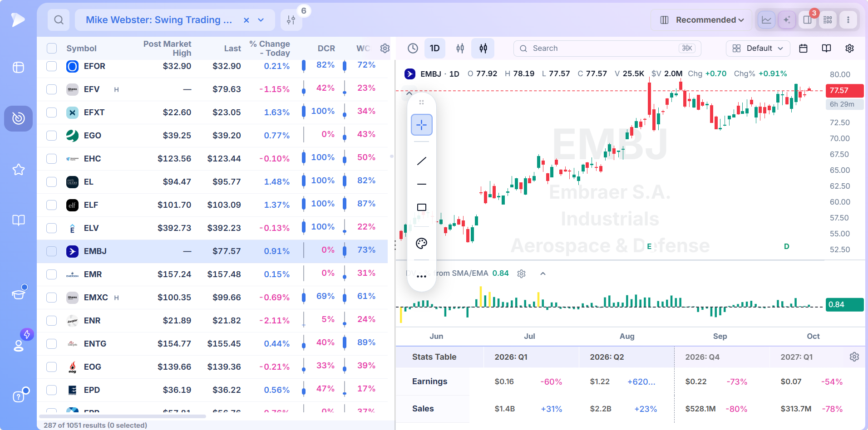The width and height of the screenshot is (868, 430).
Task: Open the user profile icon in sidebar
Action: [x=18, y=345]
